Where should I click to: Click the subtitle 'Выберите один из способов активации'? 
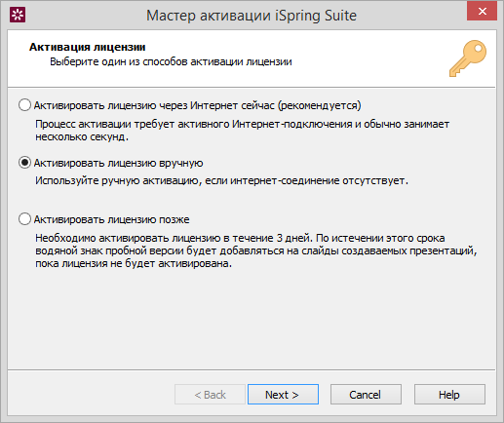171,61
